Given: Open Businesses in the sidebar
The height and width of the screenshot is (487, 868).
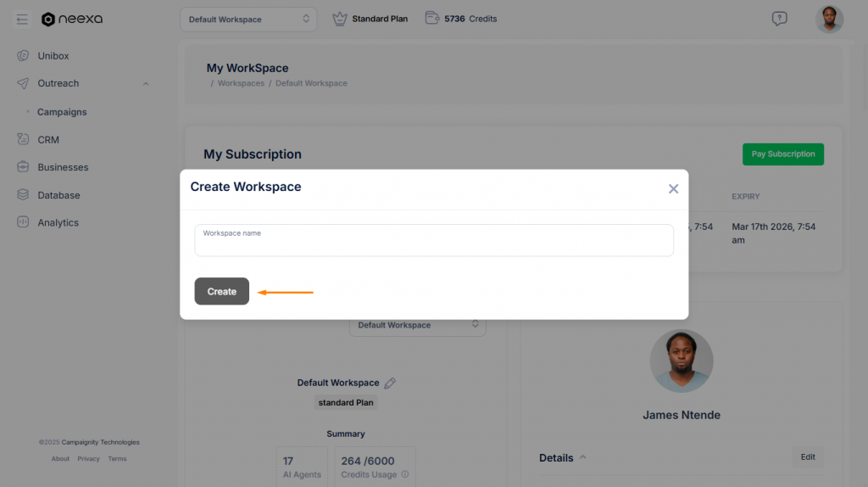Looking at the screenshot, I should (x=63, y=167).
